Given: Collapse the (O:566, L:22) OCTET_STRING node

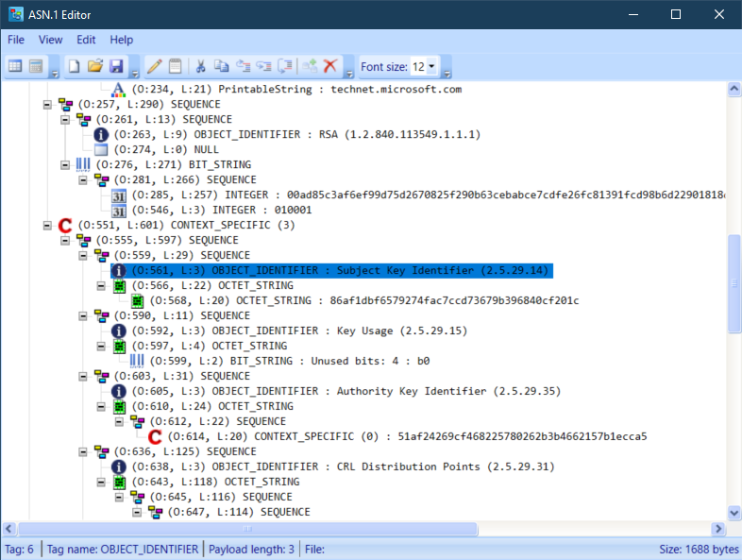Looking at the screenshot, I should point(101,285).
